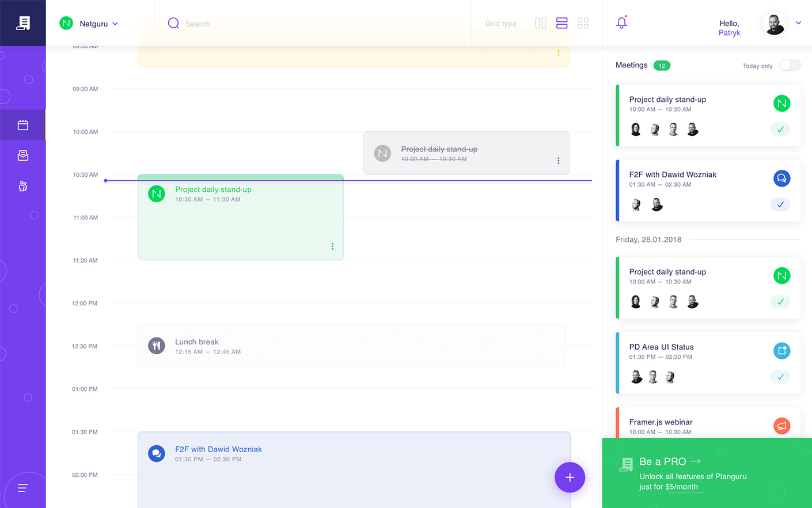Check off the PD Area UI Status meeting
The height and width of the screenshot is (508, 812).
(x=780, y=377)
